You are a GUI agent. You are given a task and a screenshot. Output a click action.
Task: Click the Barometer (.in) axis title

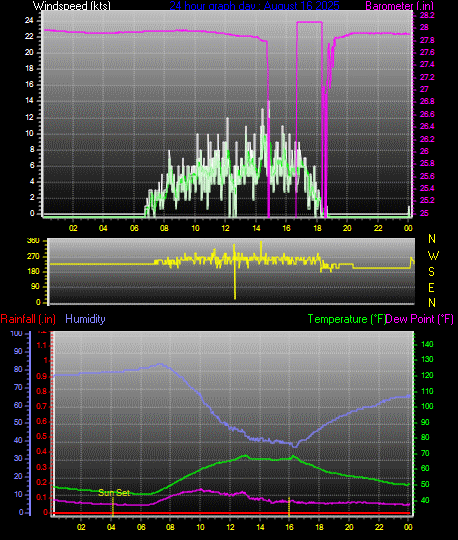coord(399,6)
